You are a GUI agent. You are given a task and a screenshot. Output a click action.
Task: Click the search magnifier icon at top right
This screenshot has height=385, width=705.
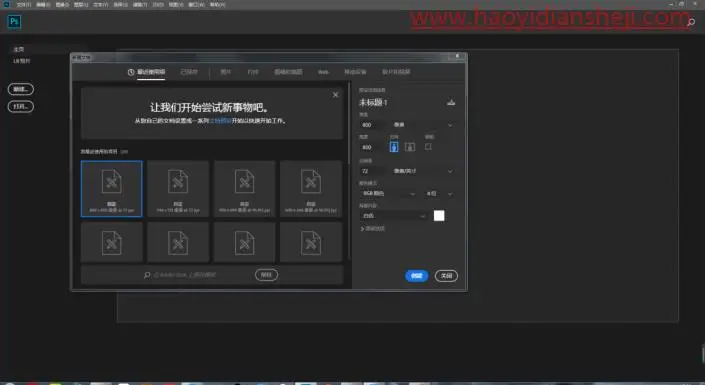[691, 22]
